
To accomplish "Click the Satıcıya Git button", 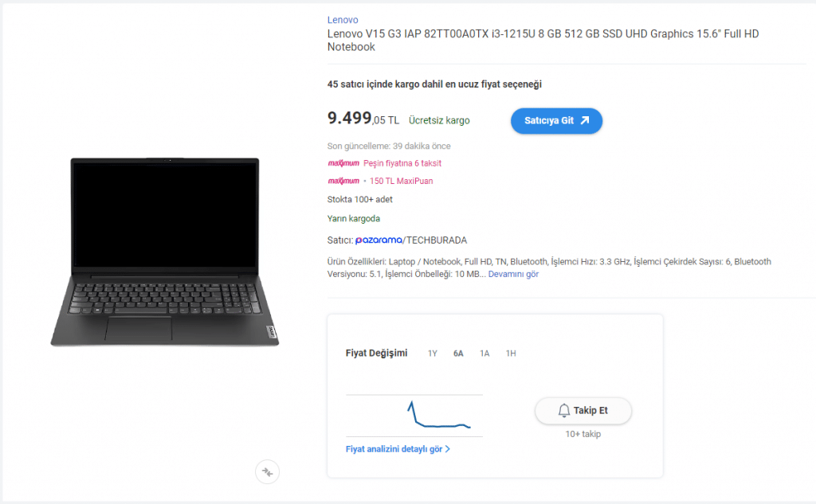I will [556, 121].
